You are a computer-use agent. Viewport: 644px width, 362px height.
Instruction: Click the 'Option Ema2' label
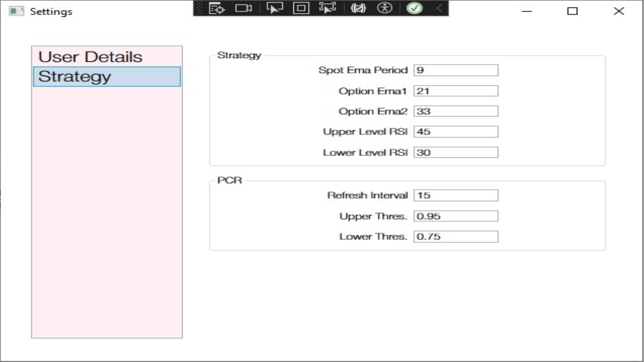click(373, 111)
